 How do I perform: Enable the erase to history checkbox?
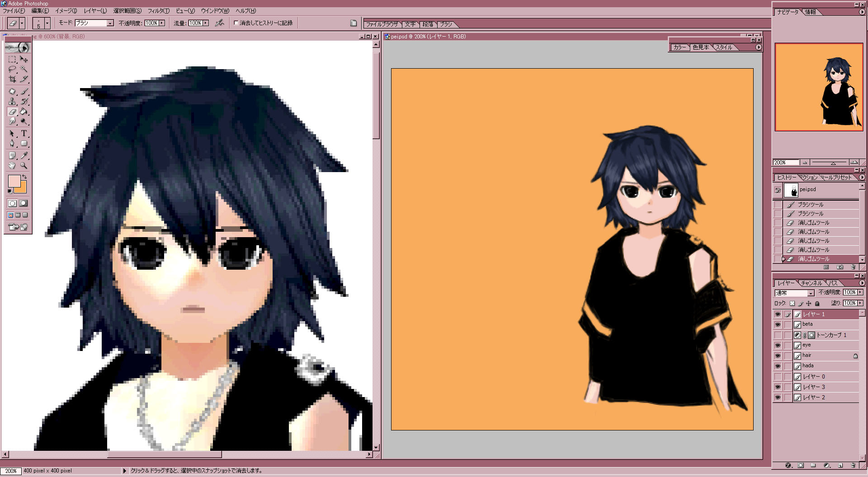tap(236, 23)
